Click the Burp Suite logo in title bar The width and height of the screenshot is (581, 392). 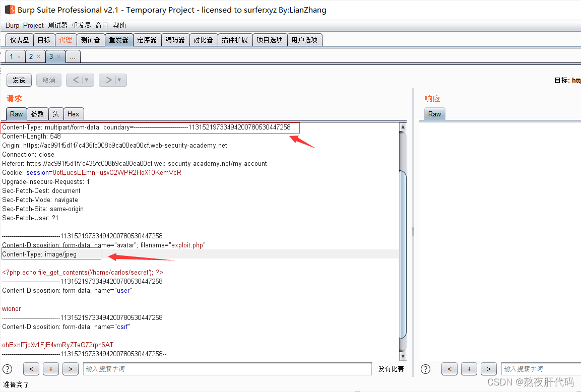[10, 10]
